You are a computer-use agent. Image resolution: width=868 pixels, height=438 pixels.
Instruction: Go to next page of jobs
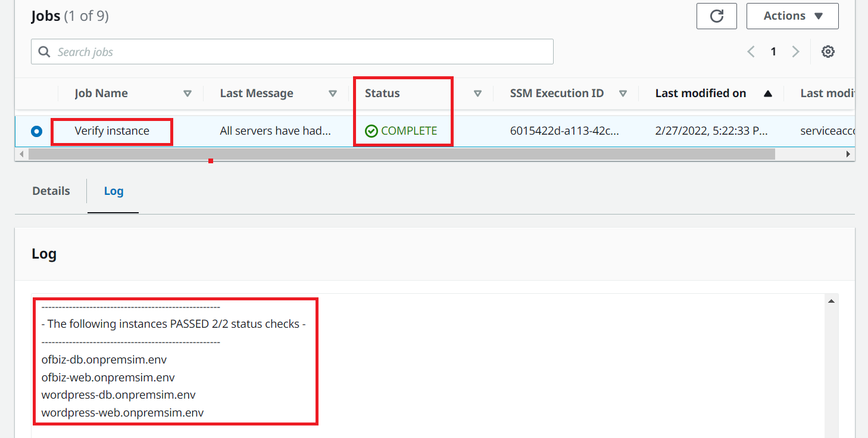coord(795,52)
